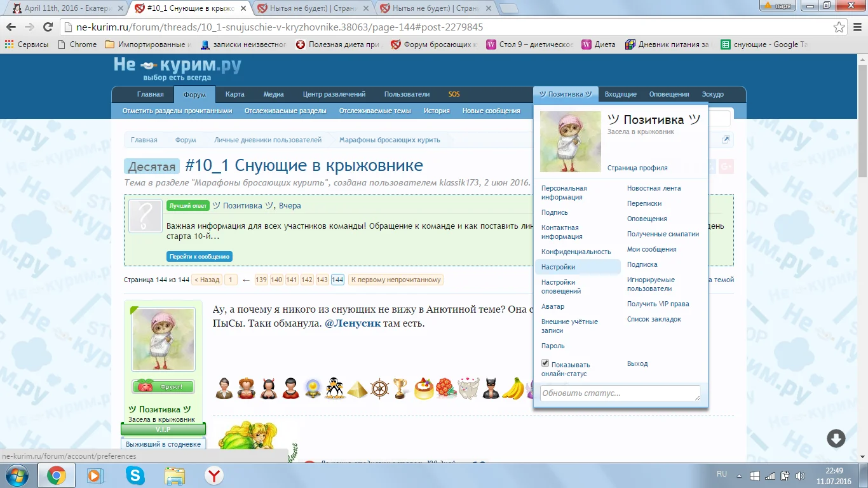Open Настройки in the account menu
868x488 pixels.
[578, 267]
